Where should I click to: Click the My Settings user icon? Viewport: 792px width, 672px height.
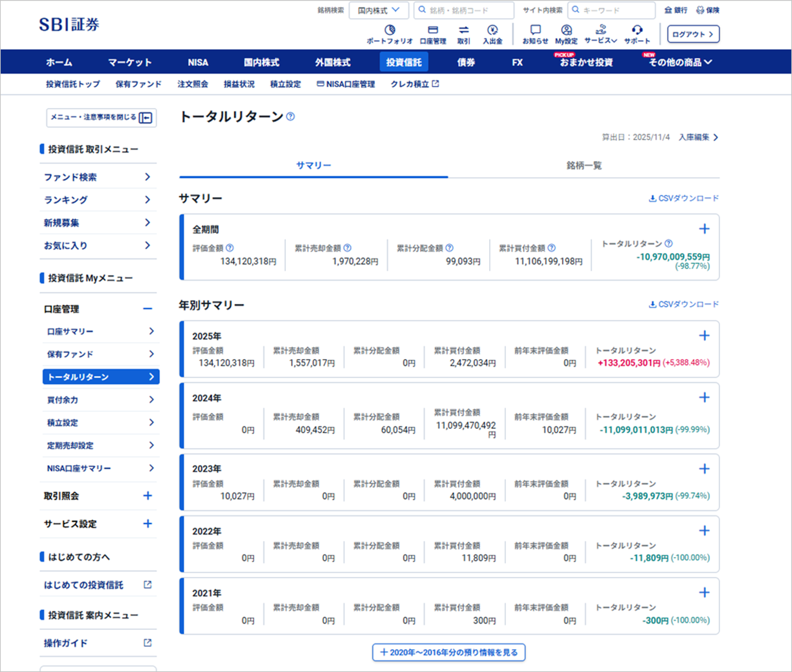[566, 30]
